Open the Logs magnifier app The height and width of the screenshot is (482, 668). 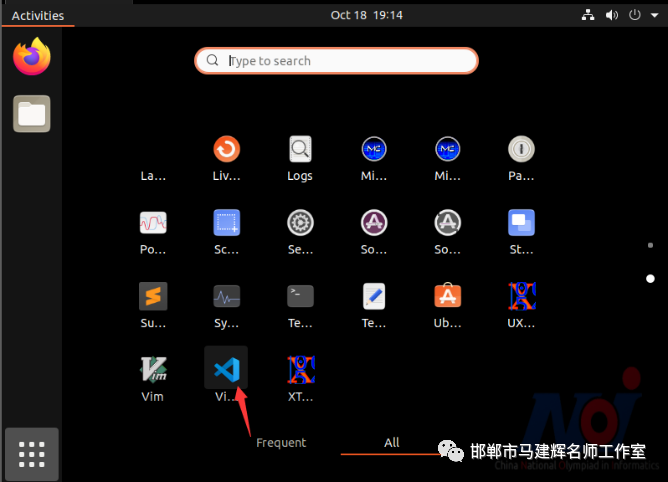point(300,149)
